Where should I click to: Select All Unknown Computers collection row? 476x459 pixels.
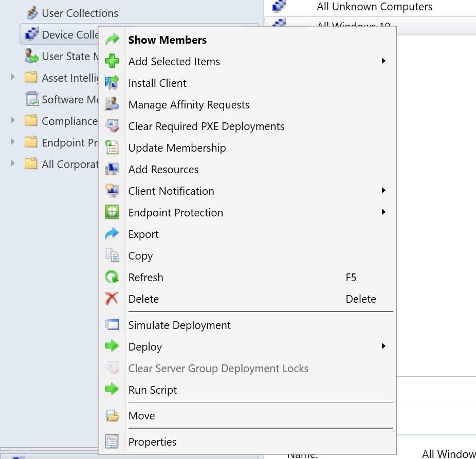click(374, 7)
